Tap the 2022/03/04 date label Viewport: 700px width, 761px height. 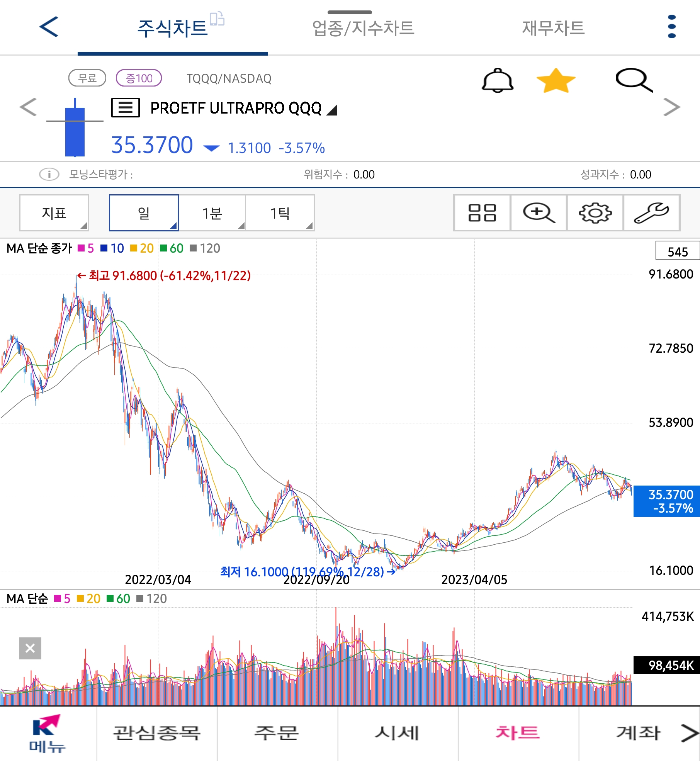(158, 579)
